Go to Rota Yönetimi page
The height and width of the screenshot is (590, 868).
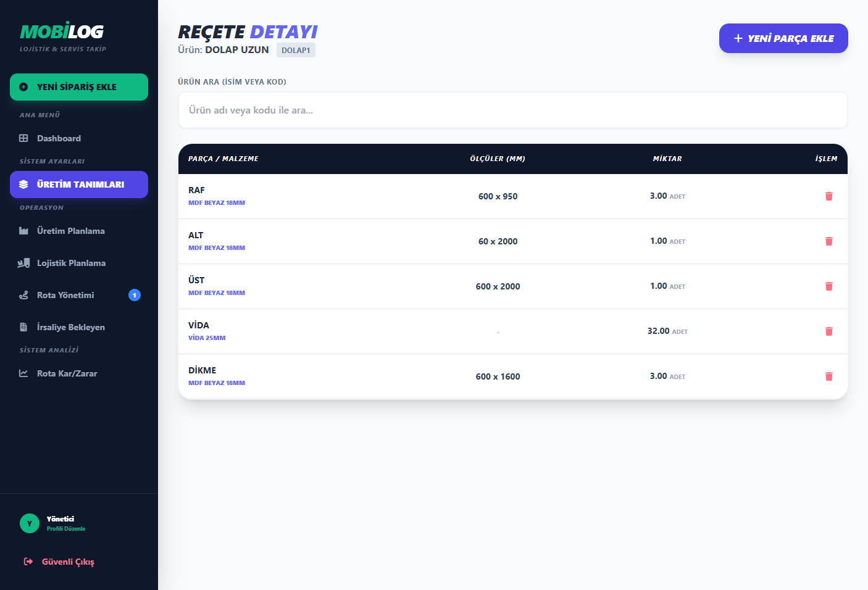65,295
